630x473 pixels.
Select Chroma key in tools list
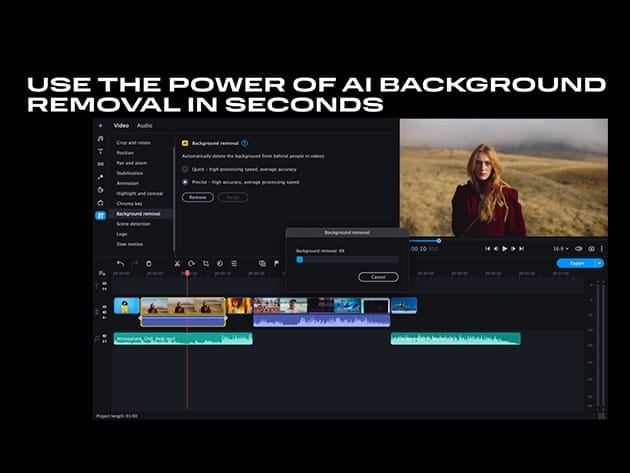click(130, 203)
